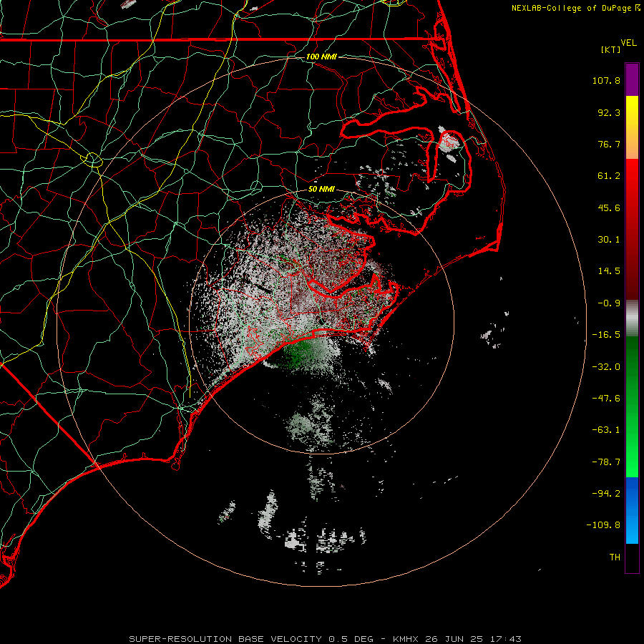The image size is (644, 644).
Task: Click the 100 NMI range ring label
Action: (x=321, y=57)
